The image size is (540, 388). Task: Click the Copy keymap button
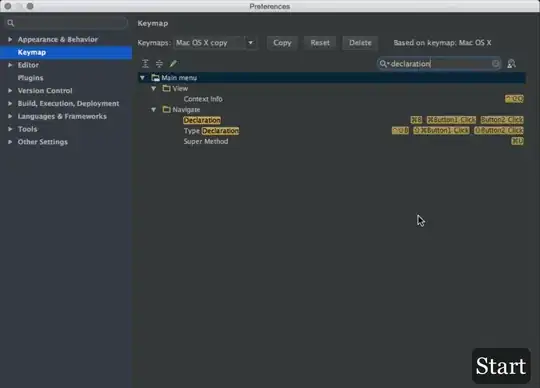(282, 43)
